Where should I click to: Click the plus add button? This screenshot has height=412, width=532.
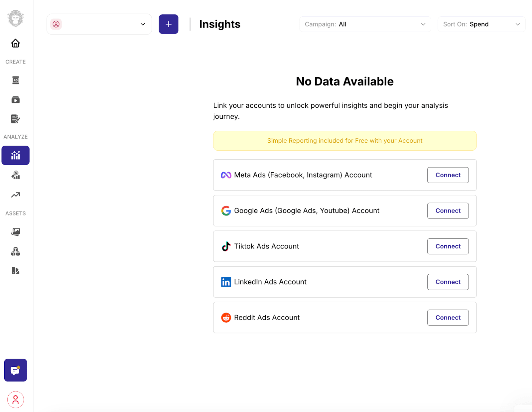pos(168,24)
